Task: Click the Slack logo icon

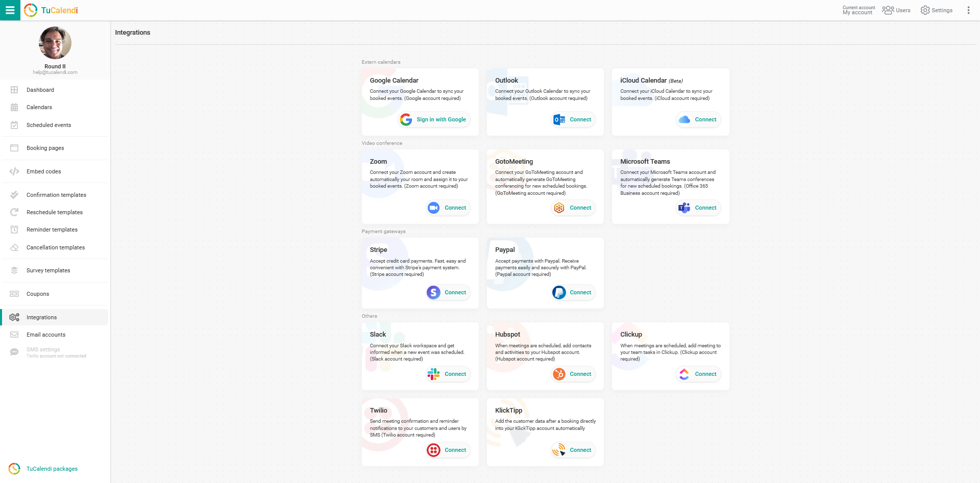Action: [x=433, y=374]
